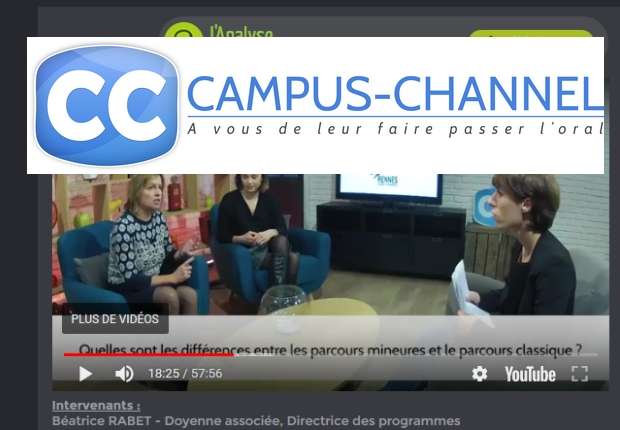The width and height of the screenshot is (620, 430).
Task: Enter fullscreen mode with the corner brackets icon
Action: tap(580, 374)
